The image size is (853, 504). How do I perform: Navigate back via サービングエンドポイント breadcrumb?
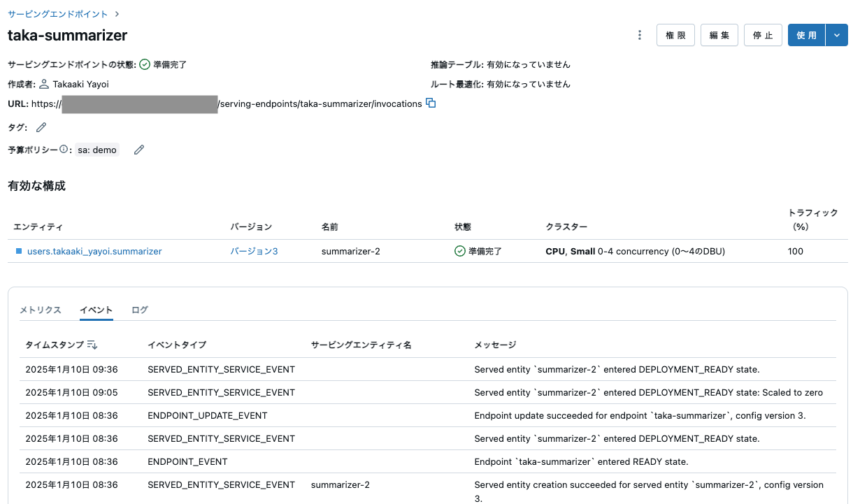[57, 13]
